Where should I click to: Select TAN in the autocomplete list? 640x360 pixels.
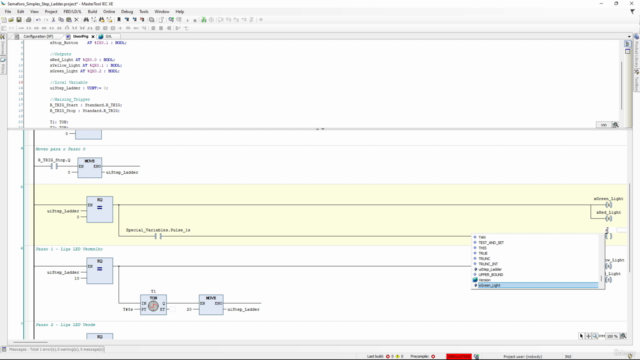point(536,237)
